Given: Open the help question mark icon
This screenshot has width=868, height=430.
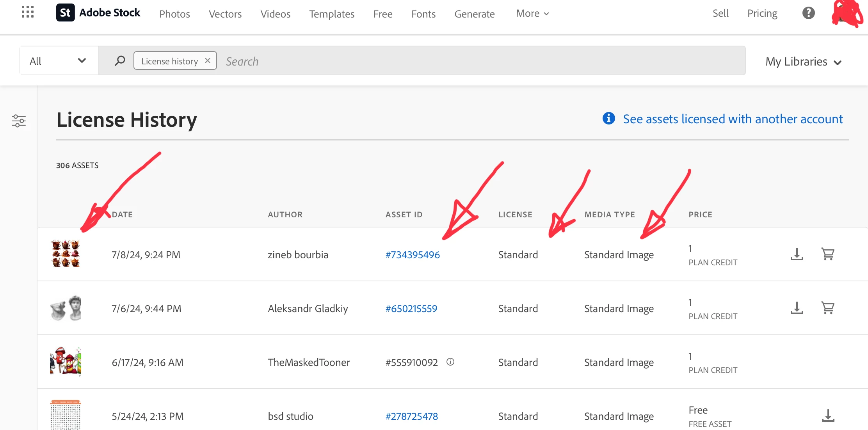Looking at the screenshot, I should click(x=808, y=13).
